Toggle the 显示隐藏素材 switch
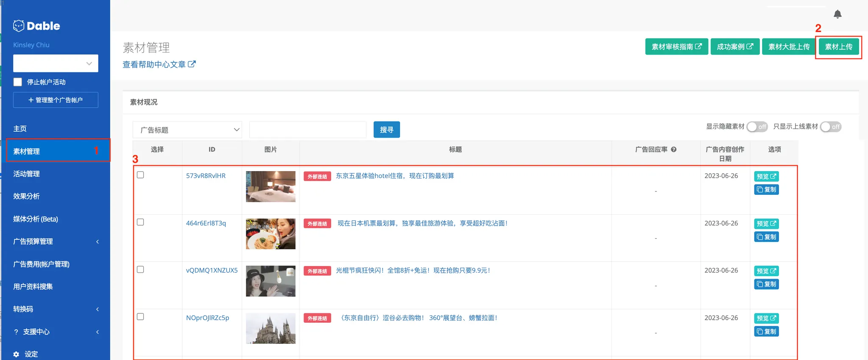This screenshot has width=868, height=360. (757, 127)
